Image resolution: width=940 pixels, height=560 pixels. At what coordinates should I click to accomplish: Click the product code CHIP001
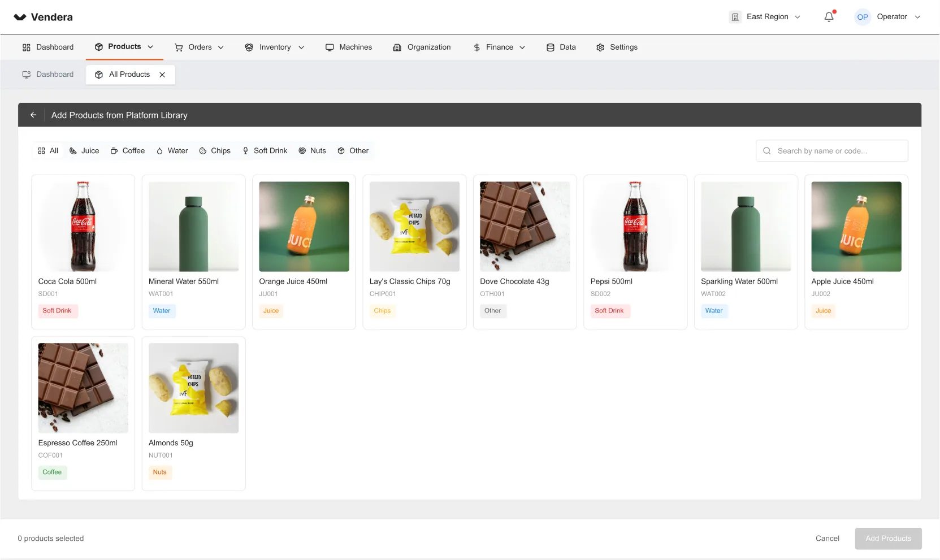383,294
